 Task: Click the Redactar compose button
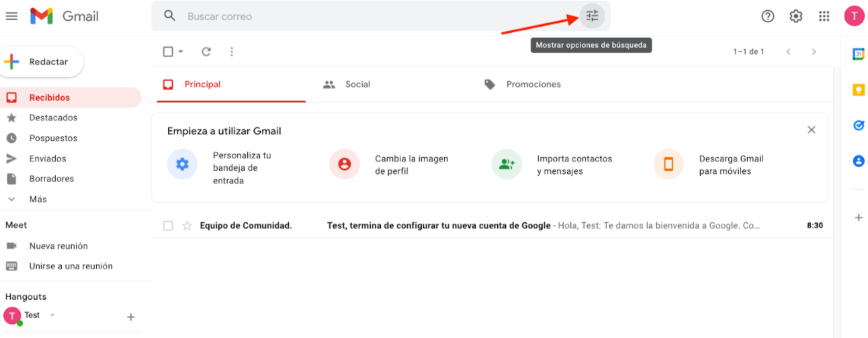pos(42,62)
